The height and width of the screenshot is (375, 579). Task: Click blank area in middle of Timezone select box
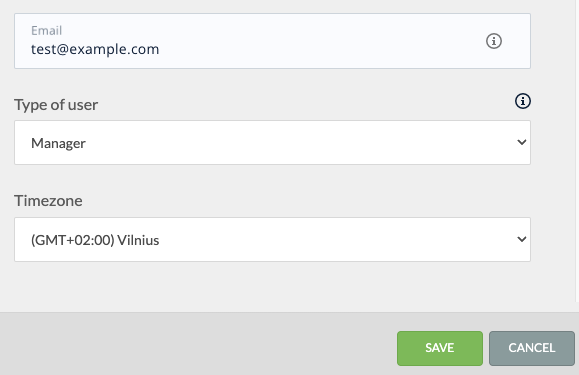332,240
